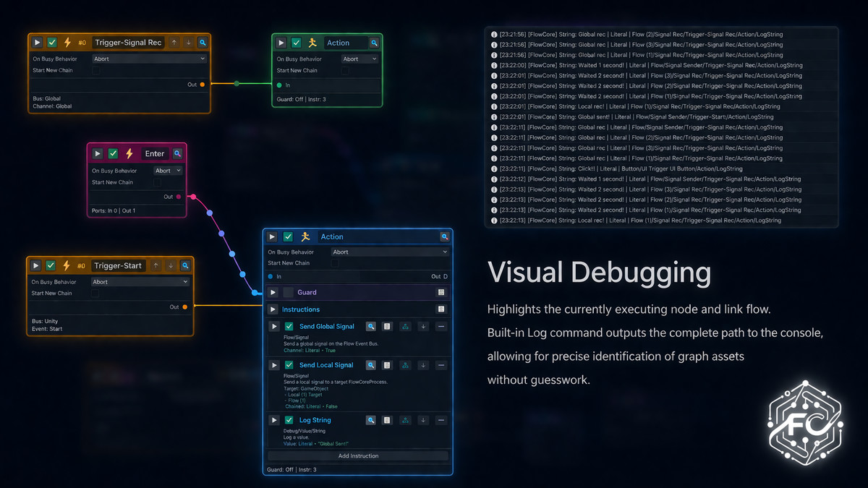868x488 pixels.
Task: Expand the Send Local Signal instruction triangle
Action: [x=274, y=365]
